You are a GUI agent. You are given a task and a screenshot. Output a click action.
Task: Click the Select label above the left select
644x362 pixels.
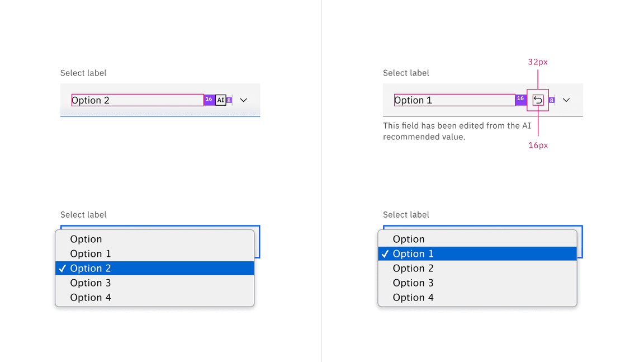pyautogui.click(x=83, y=73)
